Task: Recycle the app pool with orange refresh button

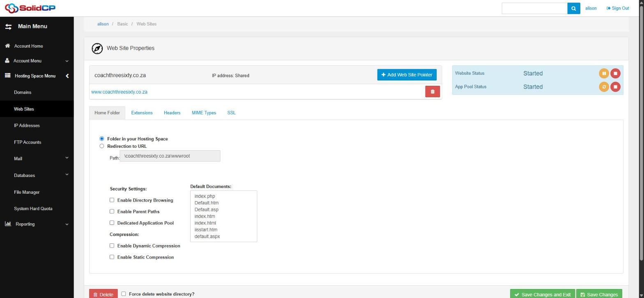Action: (x=604, y=87)
